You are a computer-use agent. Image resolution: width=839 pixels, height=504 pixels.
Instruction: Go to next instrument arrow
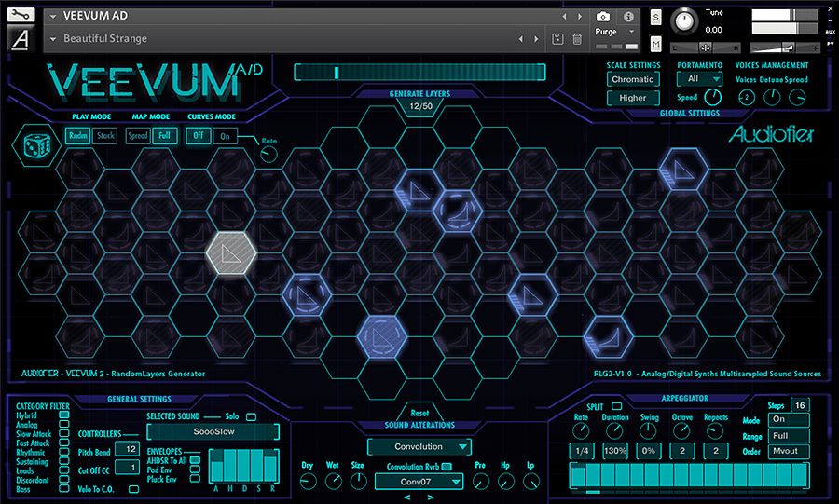point(580,17)
